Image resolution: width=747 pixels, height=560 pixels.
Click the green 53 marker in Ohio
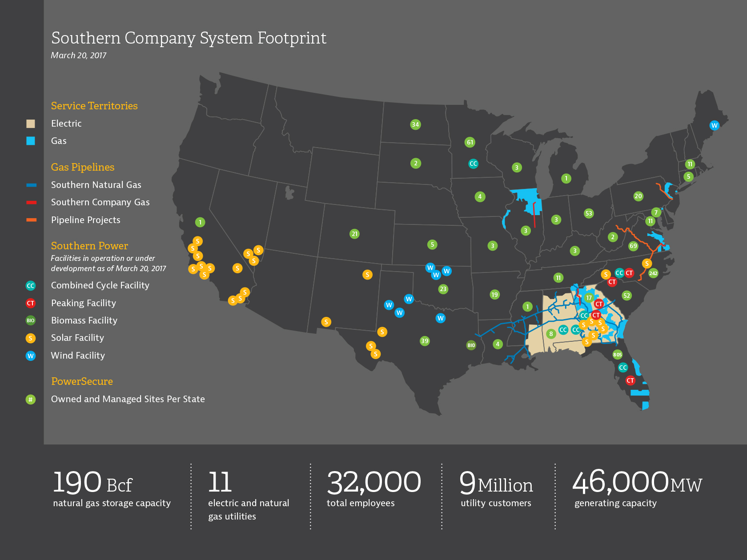pos(589,213)
